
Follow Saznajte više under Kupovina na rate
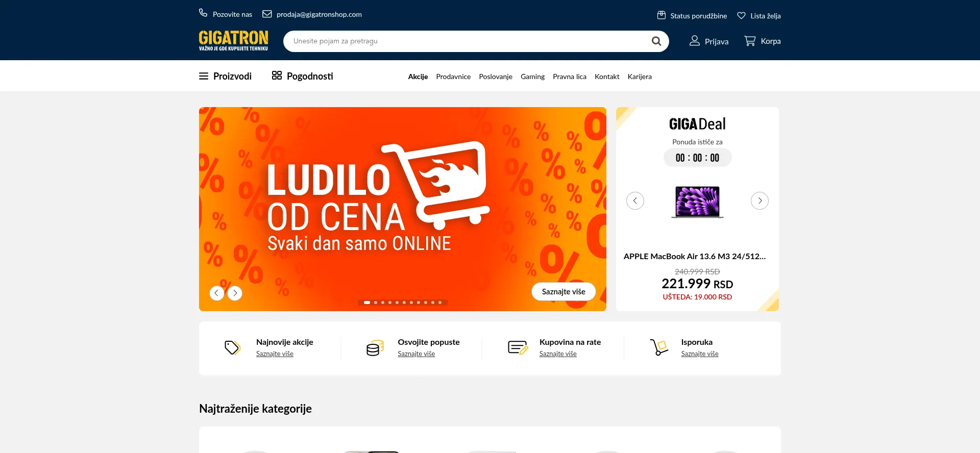(x=558, y=354)
